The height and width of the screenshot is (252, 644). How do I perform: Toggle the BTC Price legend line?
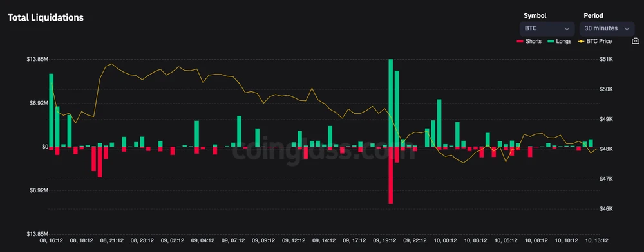[594, 41]
